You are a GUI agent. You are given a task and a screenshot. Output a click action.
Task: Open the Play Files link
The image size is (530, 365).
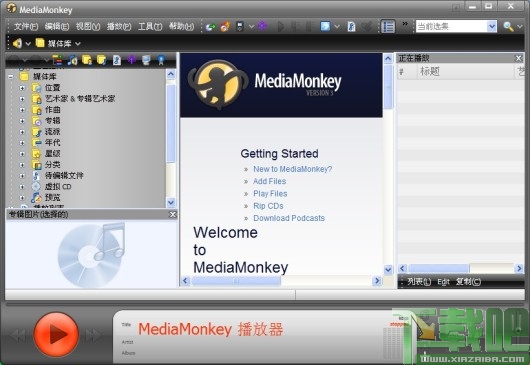point(270,194)
